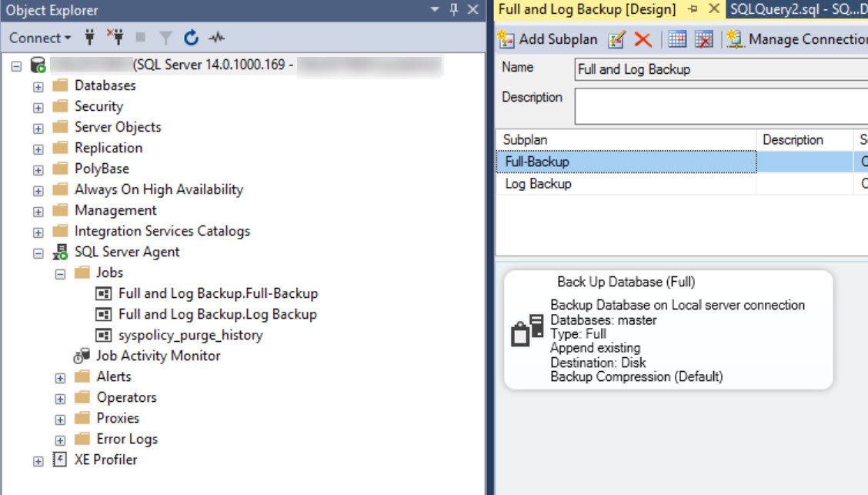Close the Full and Log Backup design tab

[x=714, y=9]
